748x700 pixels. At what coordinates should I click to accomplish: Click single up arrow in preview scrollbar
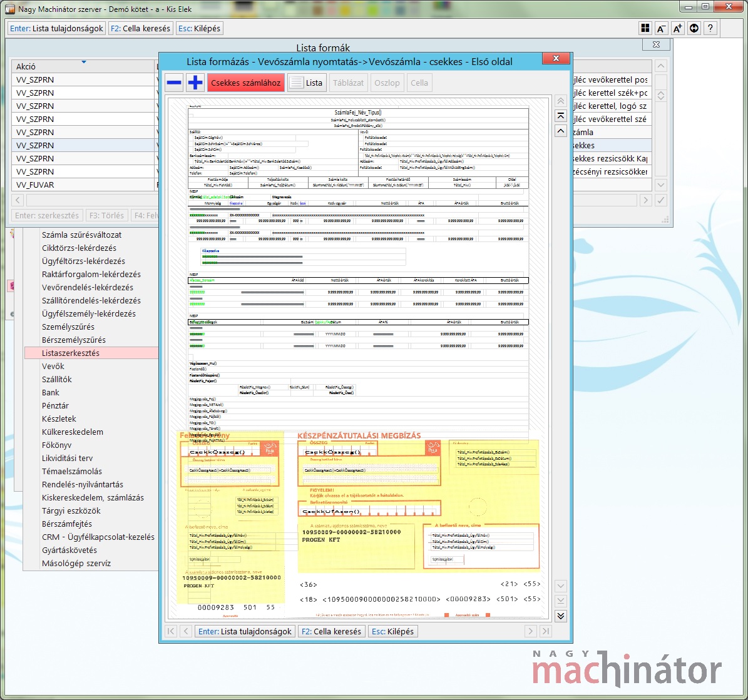click(561, 131)
